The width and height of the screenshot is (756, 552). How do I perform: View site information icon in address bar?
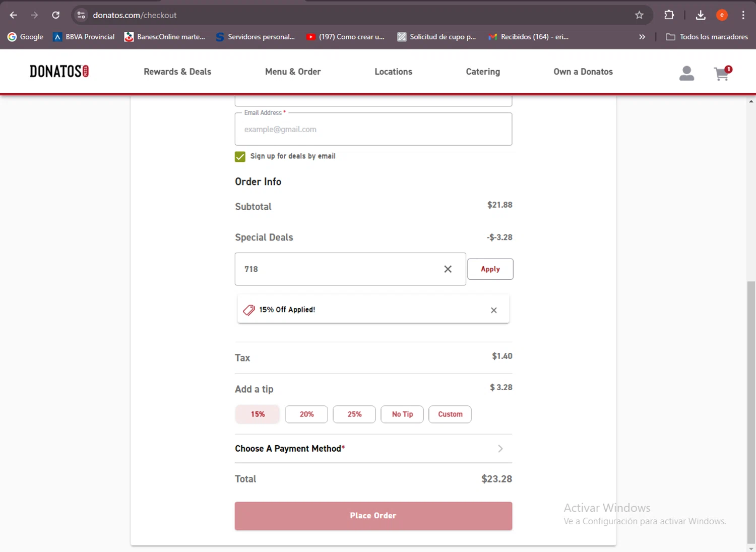click(81, 15)
